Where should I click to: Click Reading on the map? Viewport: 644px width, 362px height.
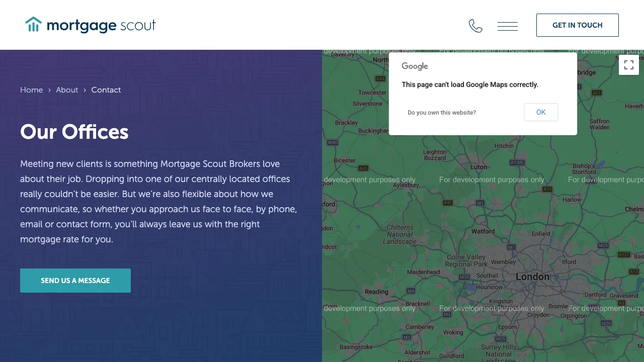376,292
